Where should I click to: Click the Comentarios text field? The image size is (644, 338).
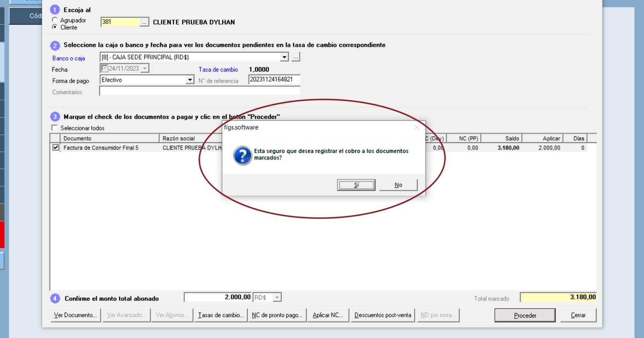(200, 91)
